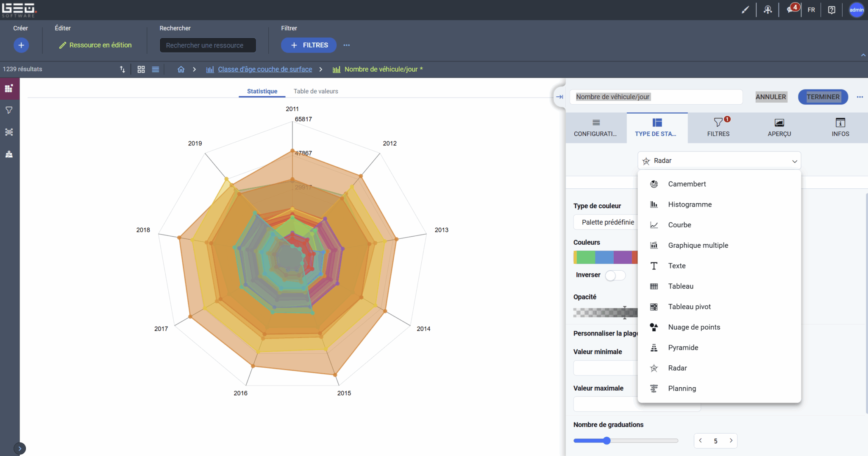
Task: Collapse the right panel with arrow icon
Action: (559, 97)
